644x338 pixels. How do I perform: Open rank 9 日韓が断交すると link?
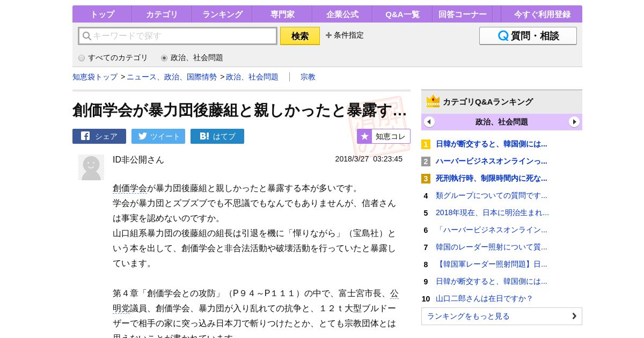click(492, 281)
